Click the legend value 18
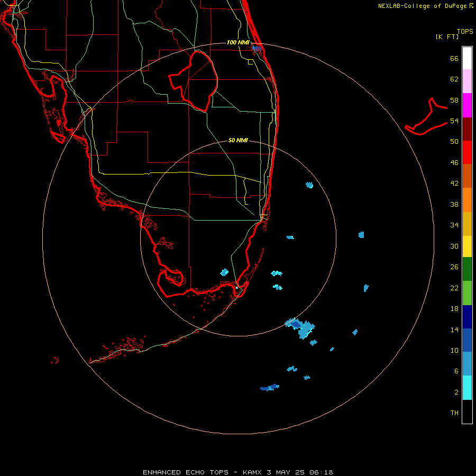Image resolution: width=476 pixels, height=476 pixels. (454, 309)
